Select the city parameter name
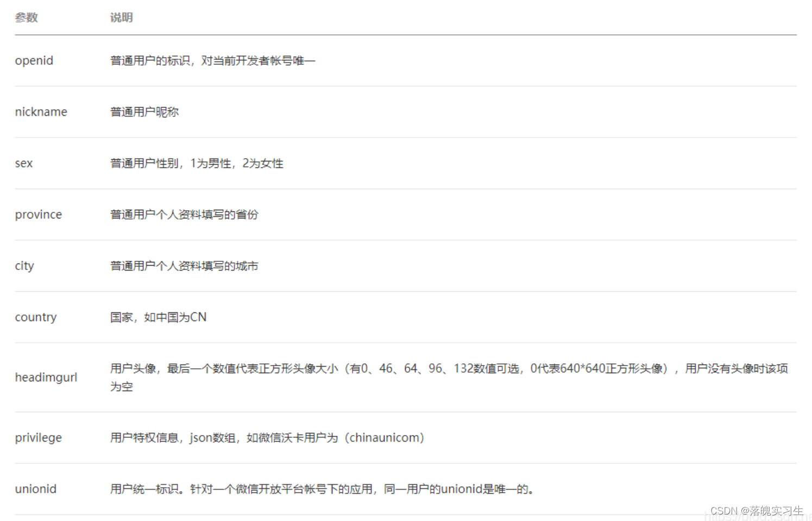The height and width of the screenshot is (521, 812). [x=24, y=266]
